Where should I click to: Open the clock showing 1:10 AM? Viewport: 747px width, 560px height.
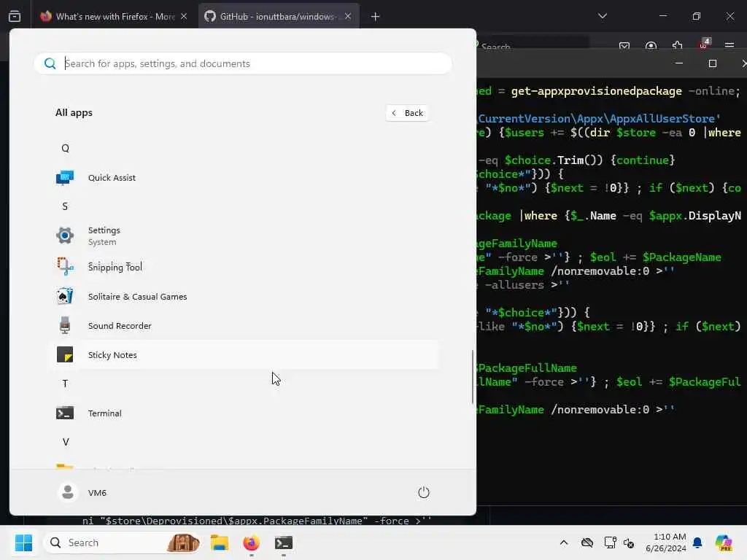[x=665, y=542]
